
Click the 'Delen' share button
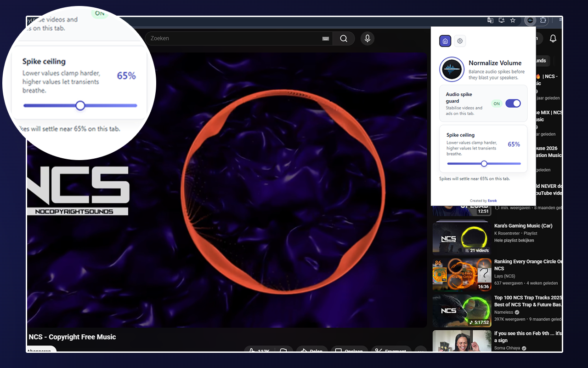(312, 351)
